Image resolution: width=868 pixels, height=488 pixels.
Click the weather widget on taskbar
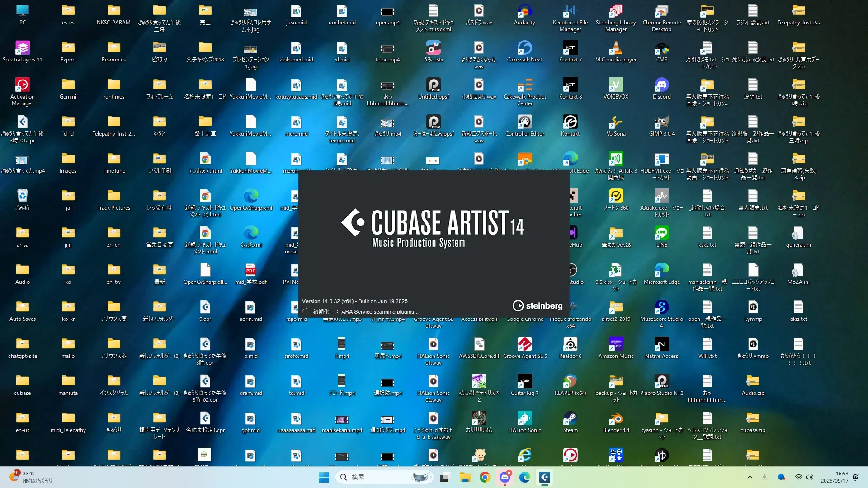32,477
